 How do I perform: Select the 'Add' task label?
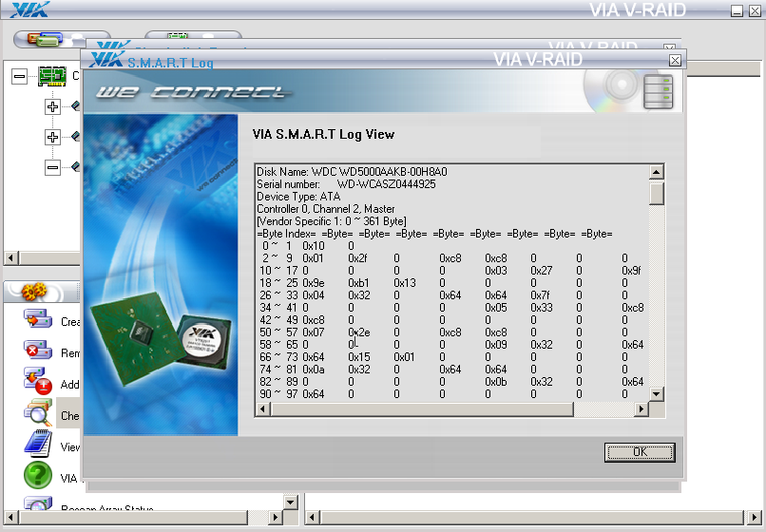(x=70, y=385)
